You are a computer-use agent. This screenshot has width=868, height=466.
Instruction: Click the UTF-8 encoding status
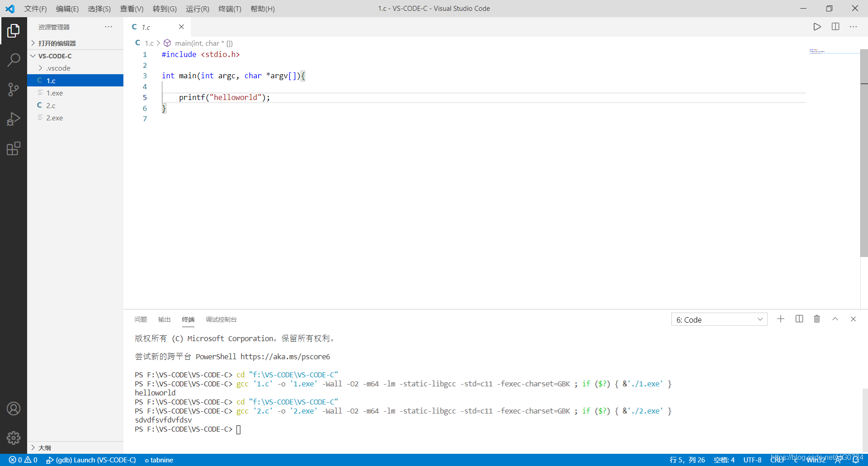pos(752,460)
